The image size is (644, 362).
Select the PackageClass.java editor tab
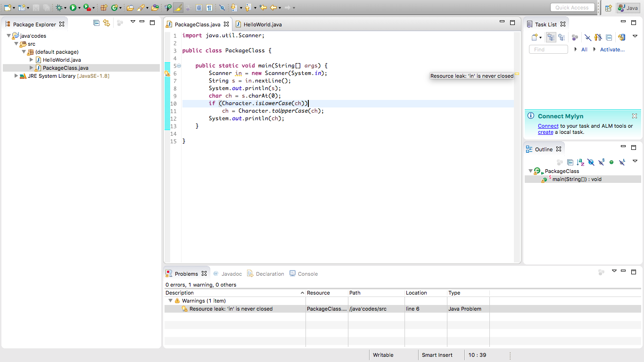click(197, 24)
